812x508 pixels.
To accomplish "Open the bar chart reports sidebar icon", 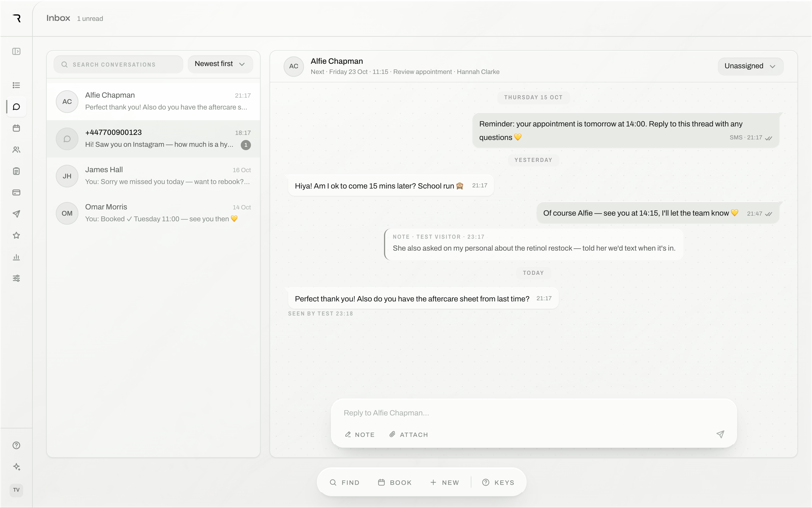I will [16, 257].
